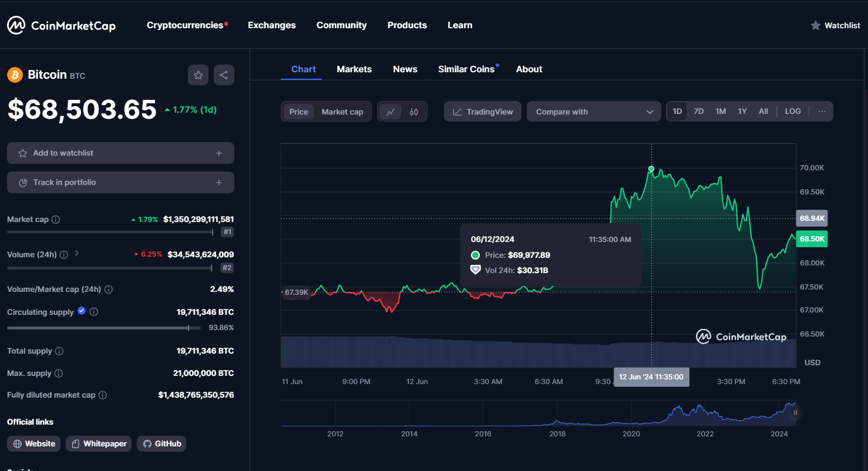
Task: Switch to line chart view icon
Action: coord(391,112)
